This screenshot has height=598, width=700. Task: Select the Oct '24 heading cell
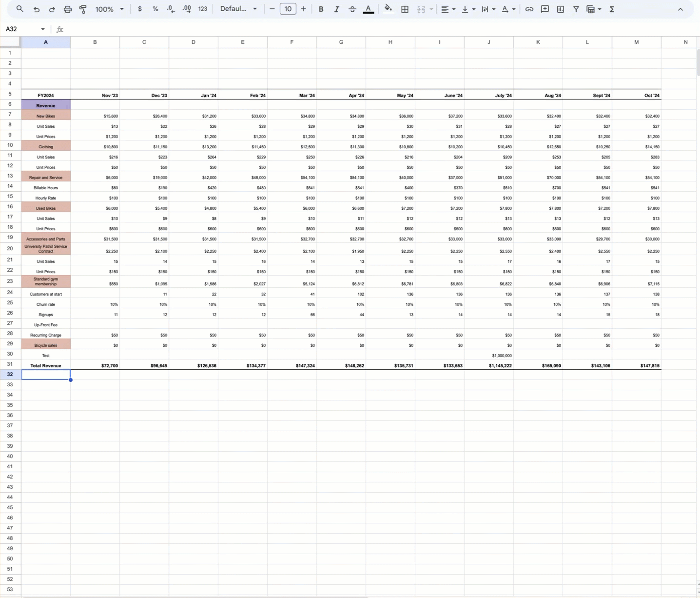637,95
